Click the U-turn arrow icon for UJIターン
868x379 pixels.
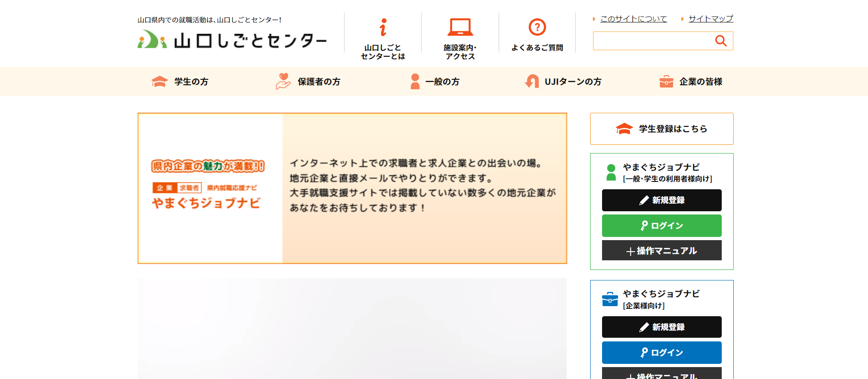click(x=532, y=82)
